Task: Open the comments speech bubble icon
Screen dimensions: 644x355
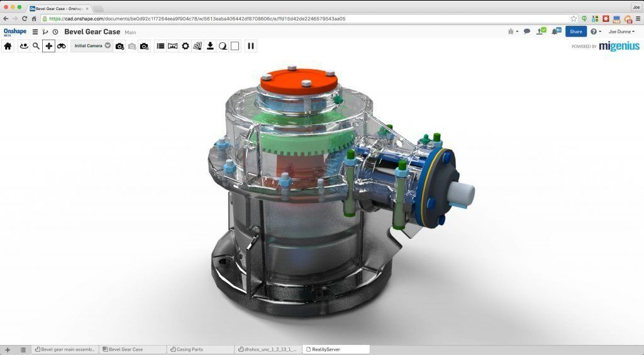Action: [x=527, y=31]
